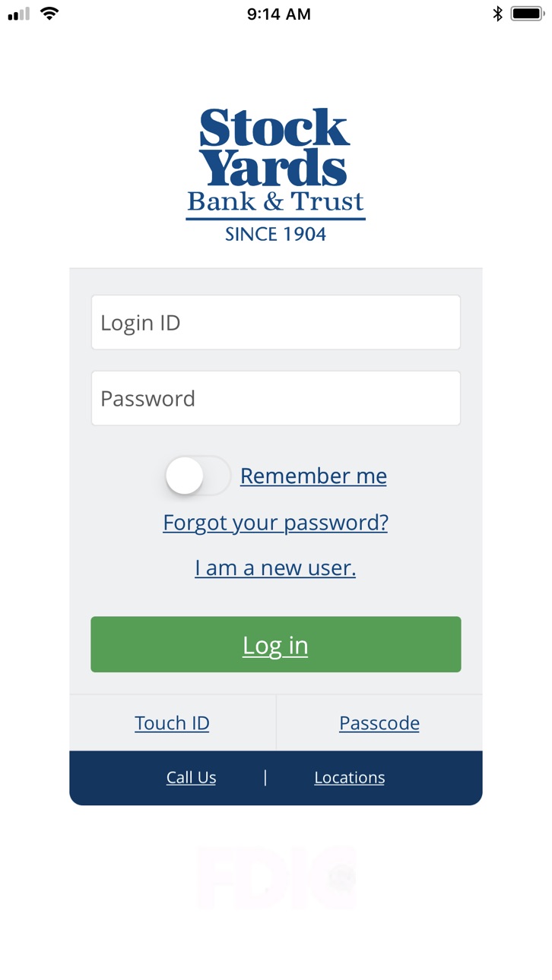
Task: Click the Remember me text label
Action: 313,476
